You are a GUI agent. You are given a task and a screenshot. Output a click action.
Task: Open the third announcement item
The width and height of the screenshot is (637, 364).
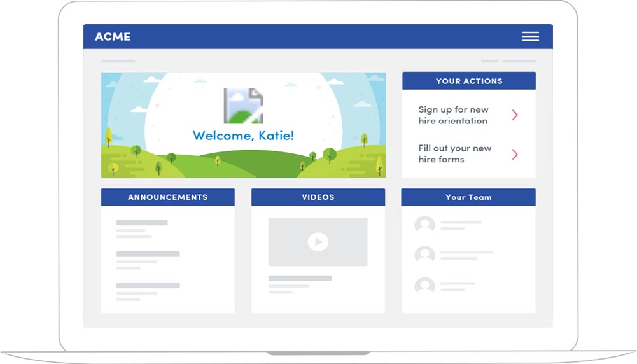pos(148,291)
